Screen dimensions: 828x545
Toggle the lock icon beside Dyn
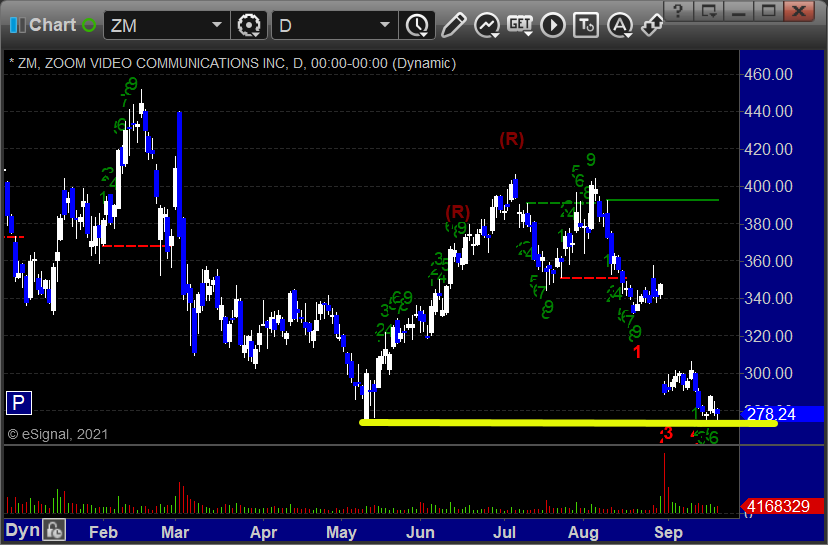click(x=54, y=530)
